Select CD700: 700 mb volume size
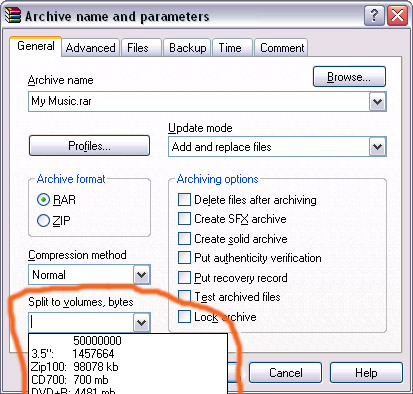This screenshot has height=394, width=413. click(128, 380)
